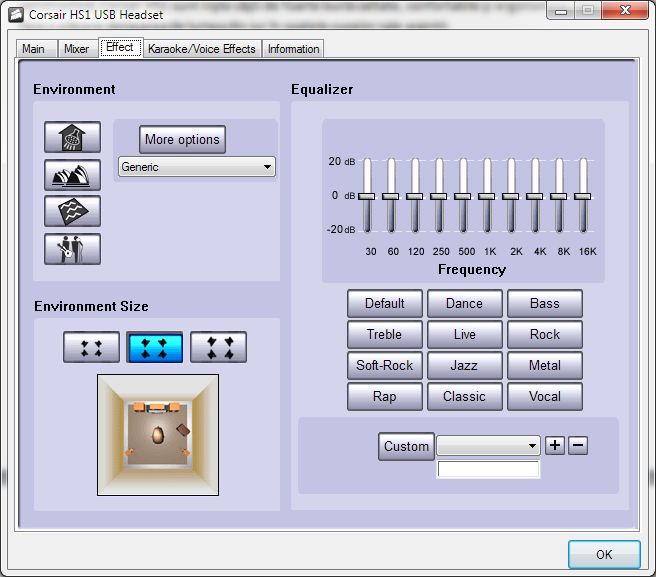Select the medium environment size toggle
Image resolution: width=656 pixels, height=577 pixels.
coord(154,347)
